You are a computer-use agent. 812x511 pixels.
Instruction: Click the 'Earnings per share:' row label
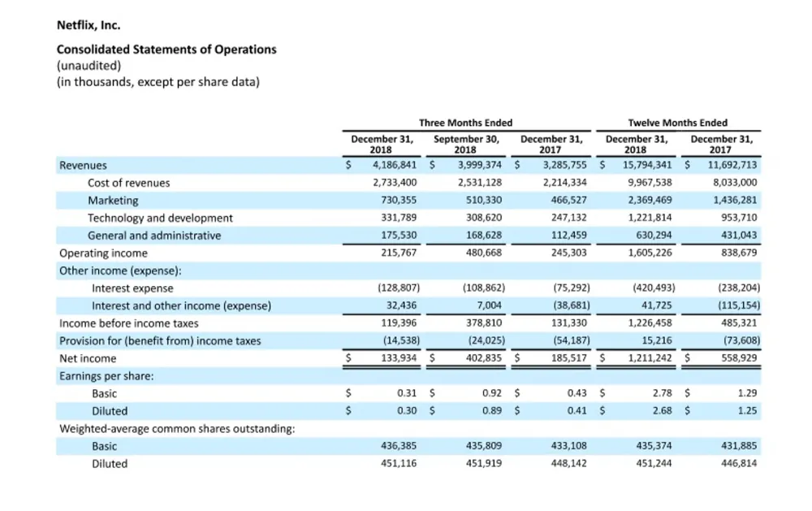click(x=106, y=376)
